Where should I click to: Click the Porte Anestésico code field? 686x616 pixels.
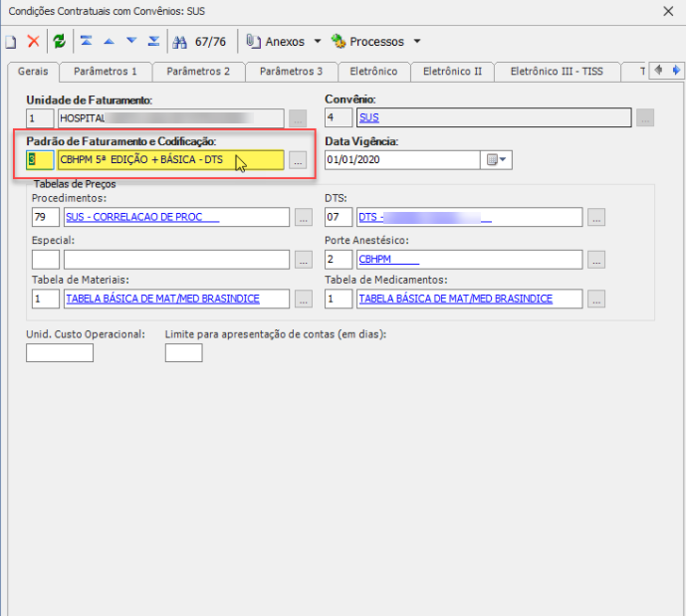coord(339,260)
